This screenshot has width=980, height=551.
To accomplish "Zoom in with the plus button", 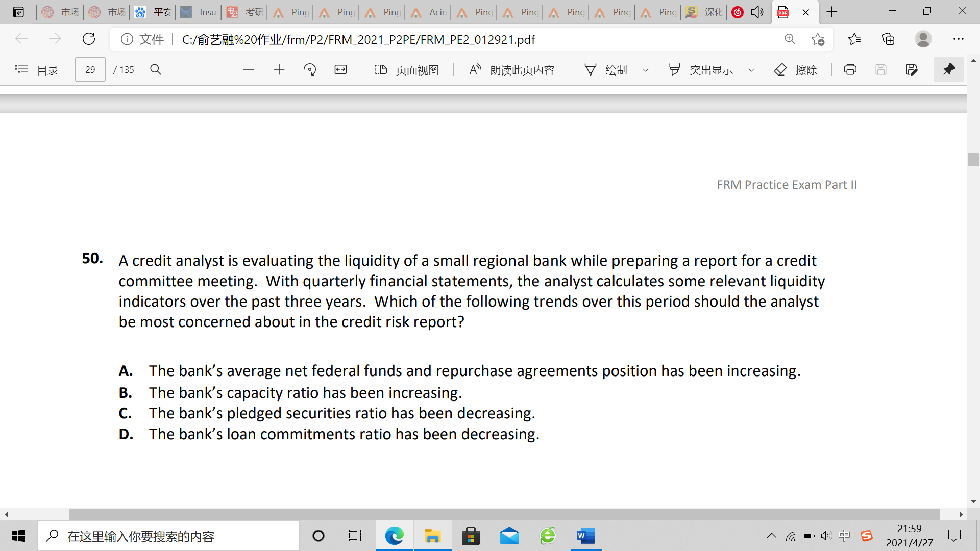I will (279, 70).
